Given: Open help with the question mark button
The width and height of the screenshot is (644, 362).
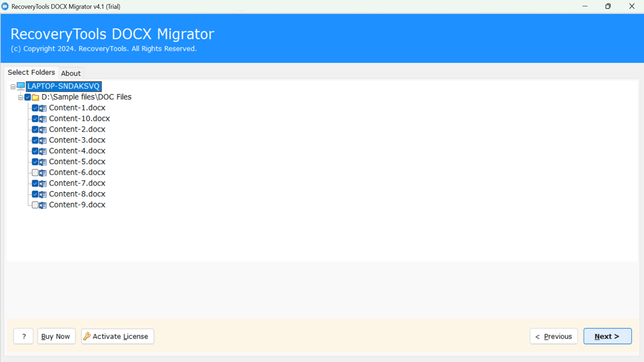Looking at the screenshot, I should coord(24,336).
